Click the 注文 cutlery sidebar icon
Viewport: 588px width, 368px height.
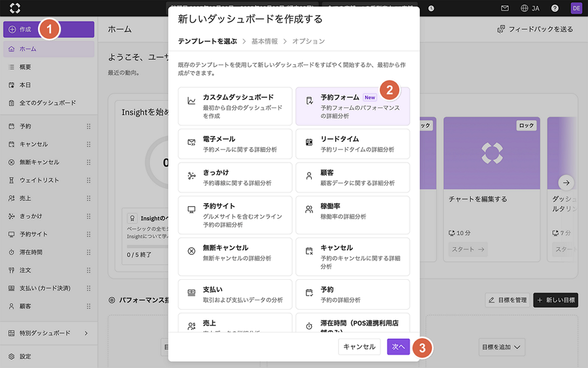[11, 270]
